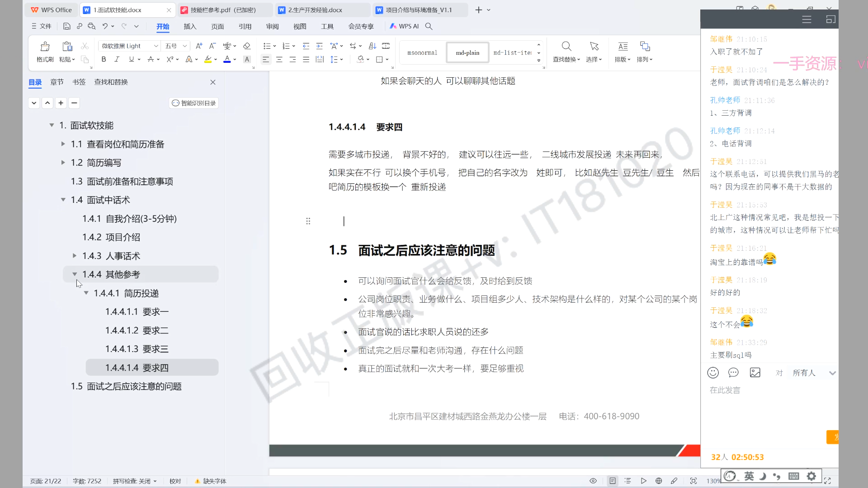
Task: Toggle italic formatting
Action: pyautogui.click(x=117, y=59)
